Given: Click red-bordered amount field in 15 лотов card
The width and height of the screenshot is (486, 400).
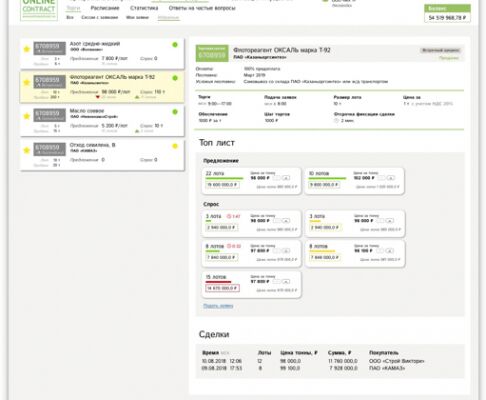Looking at the screenshot, I should tap(222, 288).
